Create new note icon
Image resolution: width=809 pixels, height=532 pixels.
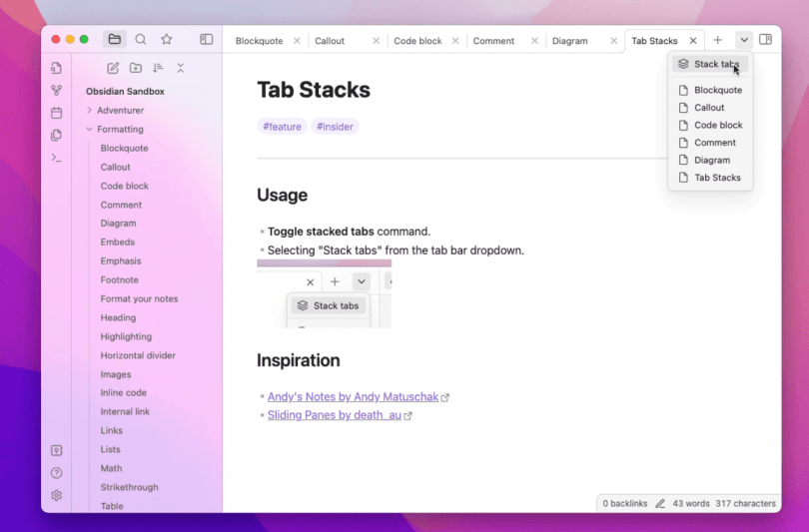tap(113, 68)
